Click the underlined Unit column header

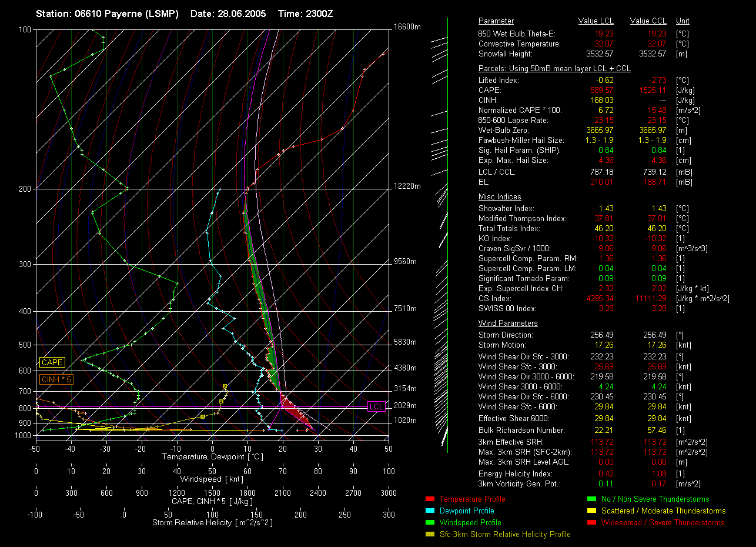click(x=683, y=21)
